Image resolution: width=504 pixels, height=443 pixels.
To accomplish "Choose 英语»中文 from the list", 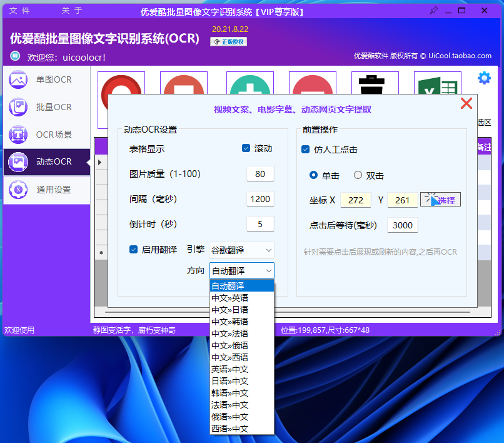I will tap(242, 369).
